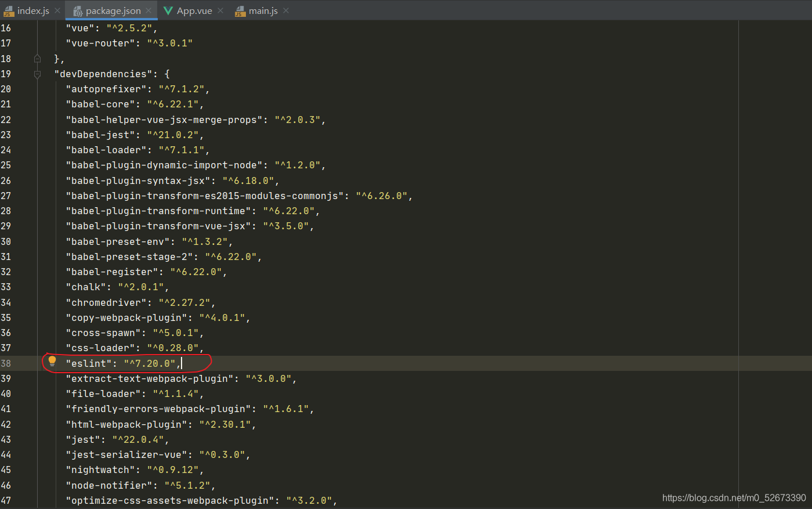This screenshot has height=509, width=812.
Task: Click "babel-plugin-transform-es2015-modules-commonjs" key
Action: click(205, 196)
